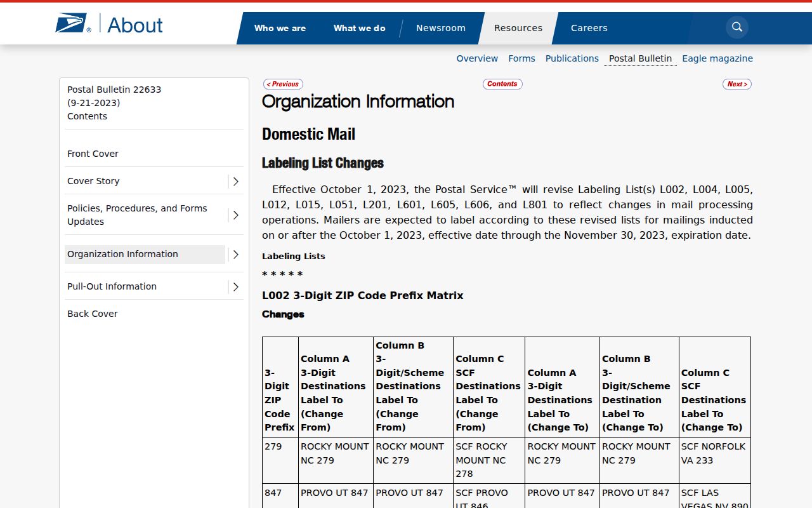Screen dimensions: 812x508
Task: Click the Column C SCF Destinations Change To header
Action: pos(714,387)
